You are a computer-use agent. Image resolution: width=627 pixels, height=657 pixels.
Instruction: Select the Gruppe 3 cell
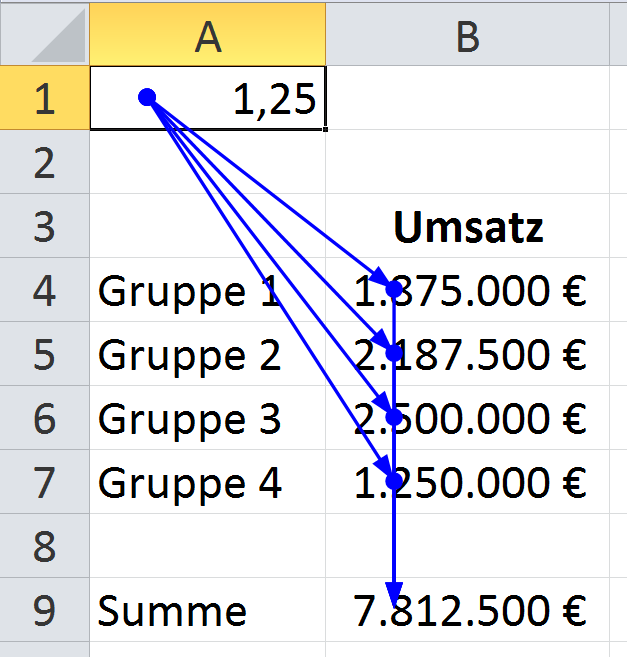click(x=208, y=418)
